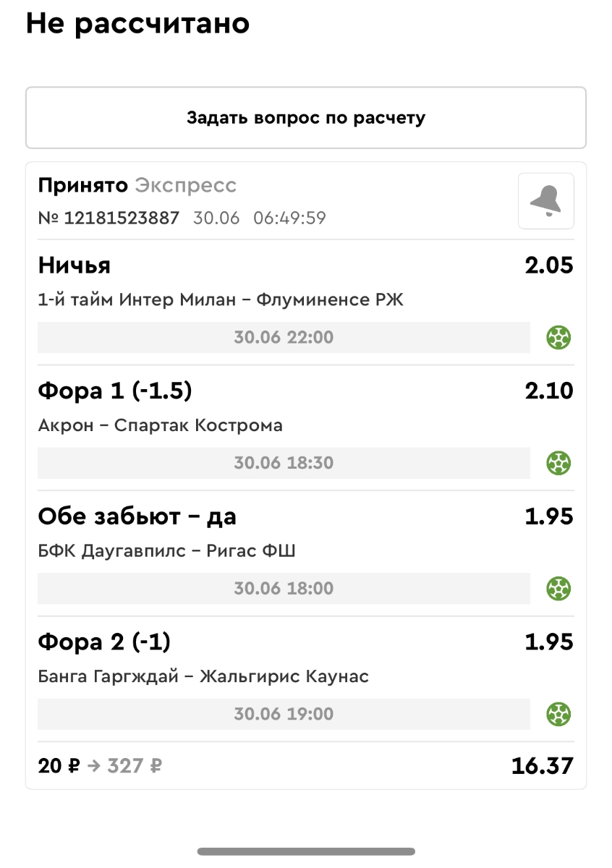Click soccer ball icon for Банга Гаргждай match

pyautogui.click(x=558, y=715)
